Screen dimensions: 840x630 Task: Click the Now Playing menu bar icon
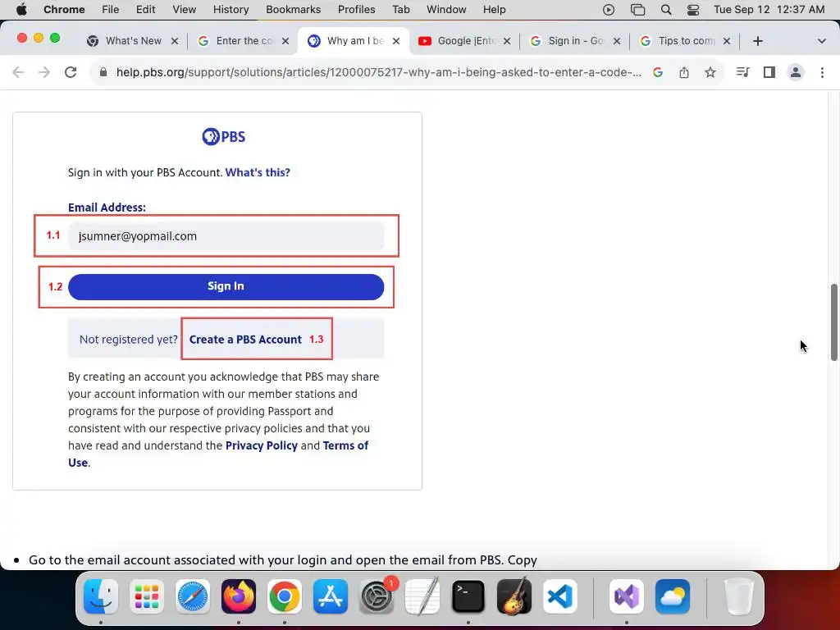tap(609, 10)
